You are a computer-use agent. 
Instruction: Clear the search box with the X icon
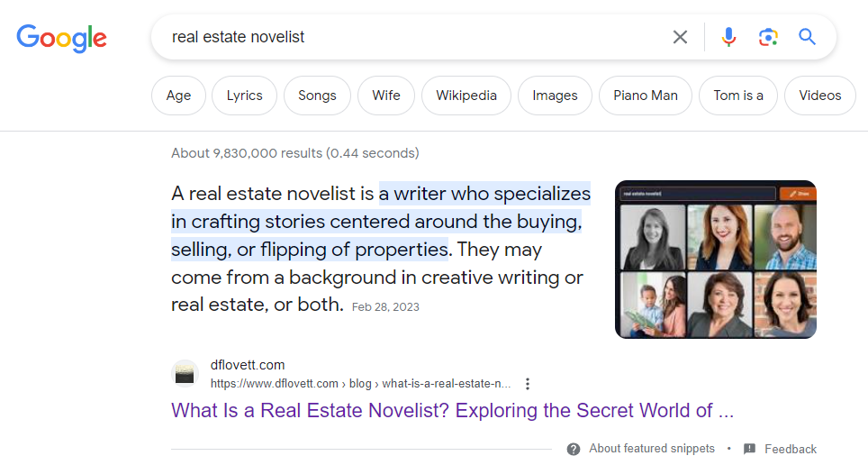pyautogui.click(x=680, y=37)
